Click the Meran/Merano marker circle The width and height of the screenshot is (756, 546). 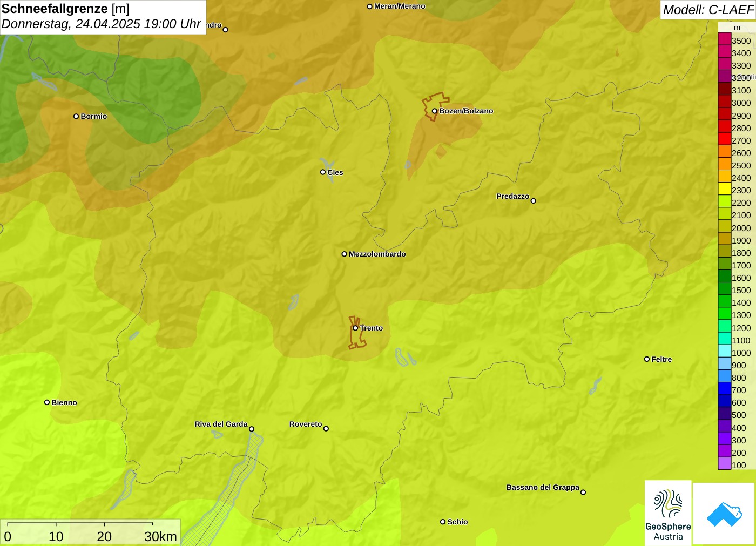(370, 6)
